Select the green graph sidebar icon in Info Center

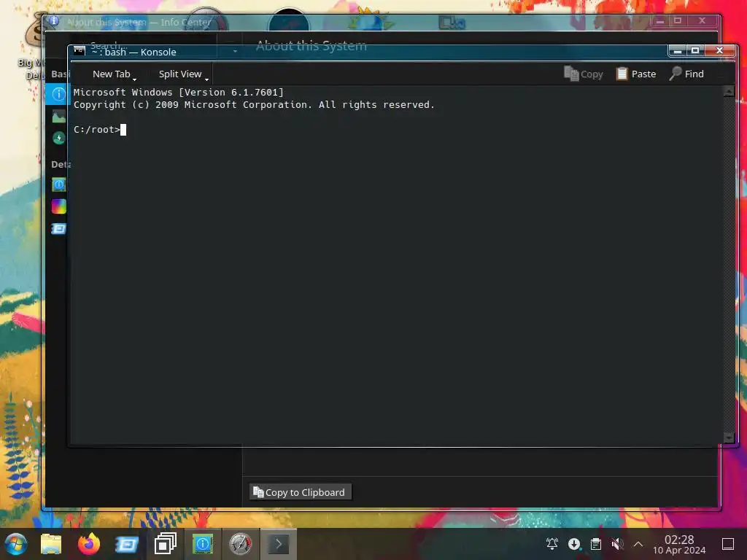(x=58, y=116)
